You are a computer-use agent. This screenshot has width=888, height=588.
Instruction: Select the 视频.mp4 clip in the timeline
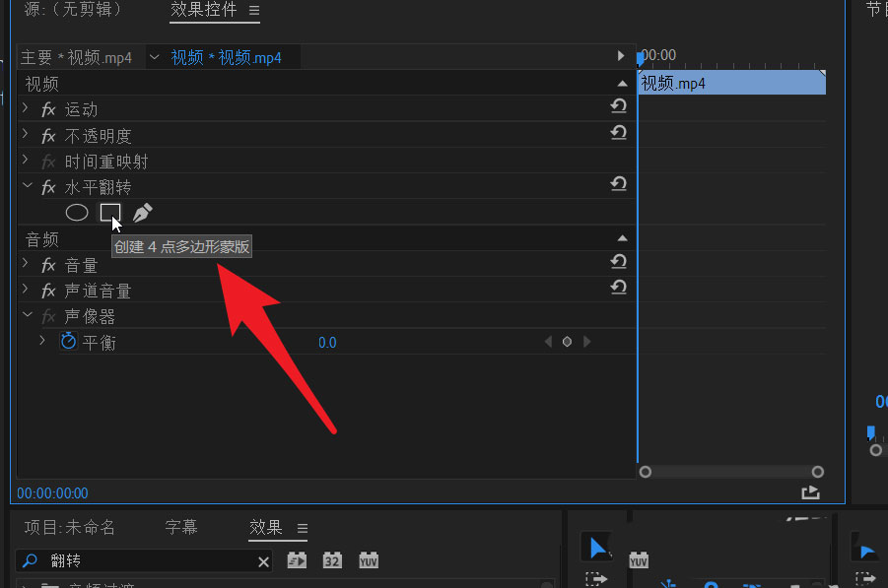(x=729, y=83)
